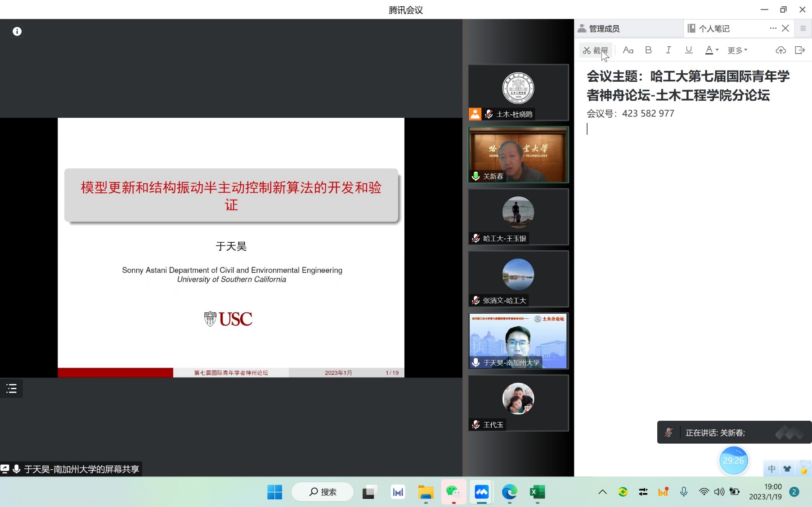This screenshot has height=507, width=812.
Task: Expand the font color dropdown arrow
Action: 717,50
